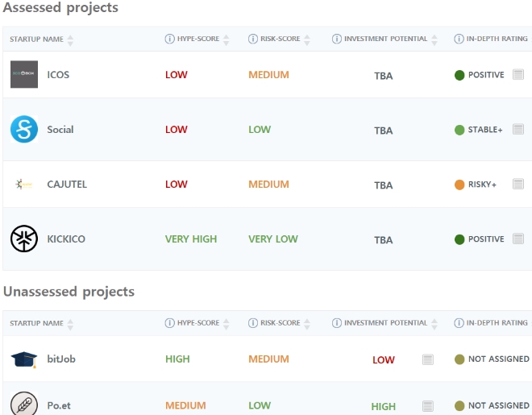Open document icon next to bitJob investment potential
This screenshot has height=415, width=532.
[428, 359]
